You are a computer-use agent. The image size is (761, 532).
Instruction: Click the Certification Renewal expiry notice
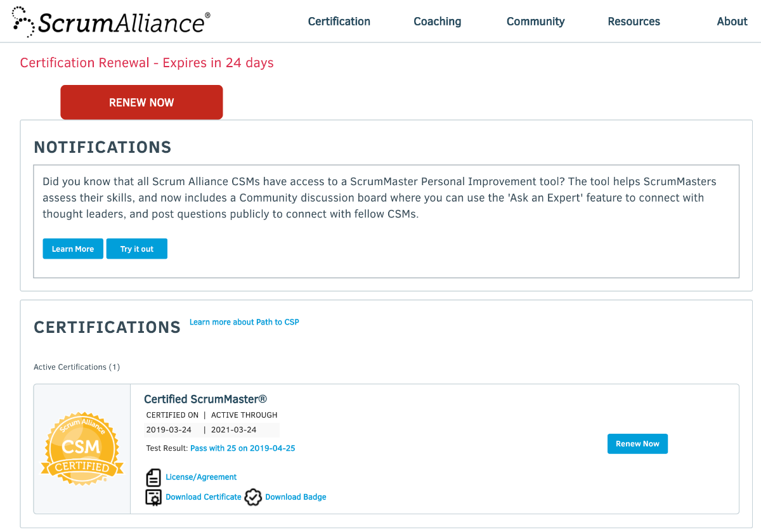pyautogui.click(x=147, y=63)
